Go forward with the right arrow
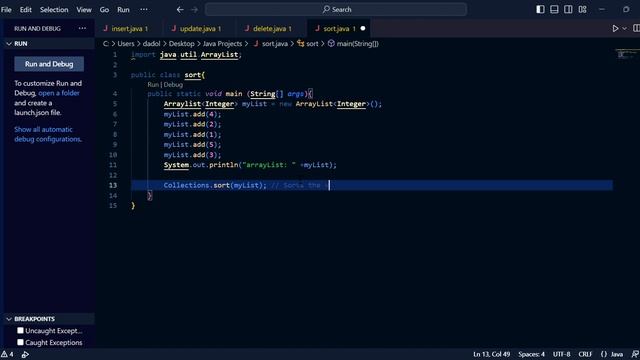640x360 pixels. click(194, 9)
